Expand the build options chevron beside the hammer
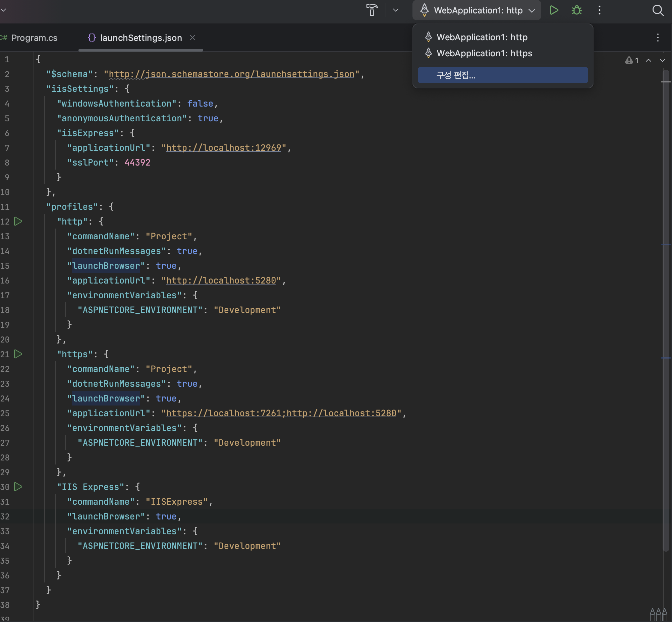Image resolution: width=672 pixels, height=622 pixels. 396,10
